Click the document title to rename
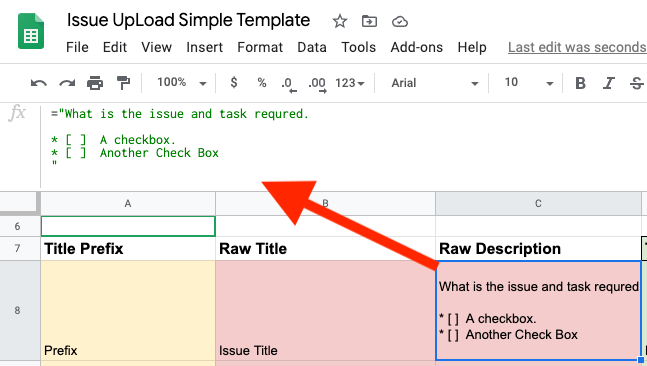This screenshot has width=647, height=366. (x=189, y=20)
